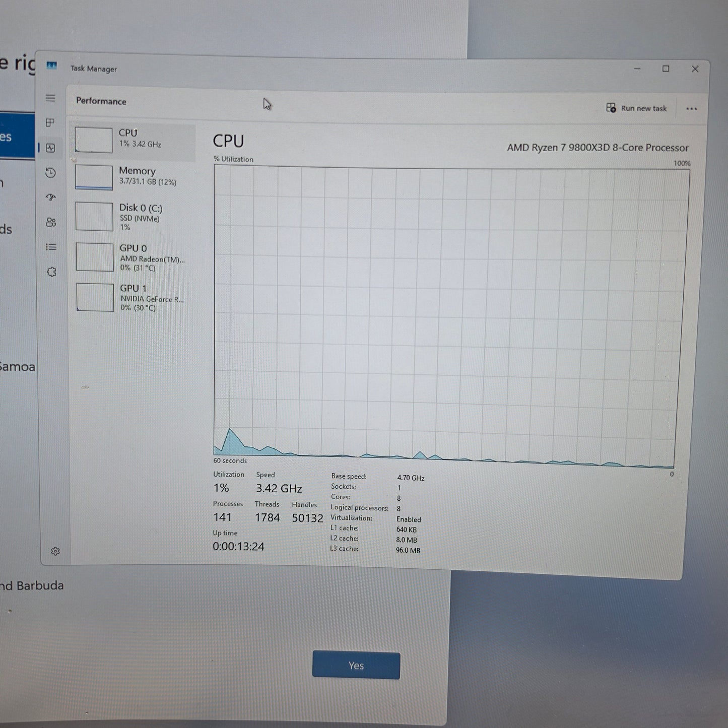The height and width of the screenshot is (728, 728).
Task: Open the Services puzzle icon
Action: coord(51,272)
